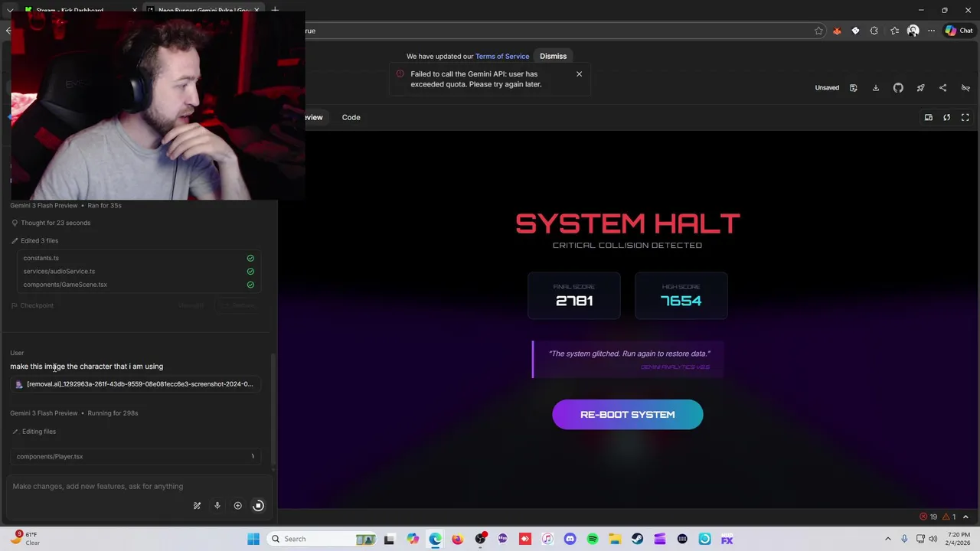Open the browser profile avatar
980x551 pixels.
pyautogui.click(x=913, y=31)
